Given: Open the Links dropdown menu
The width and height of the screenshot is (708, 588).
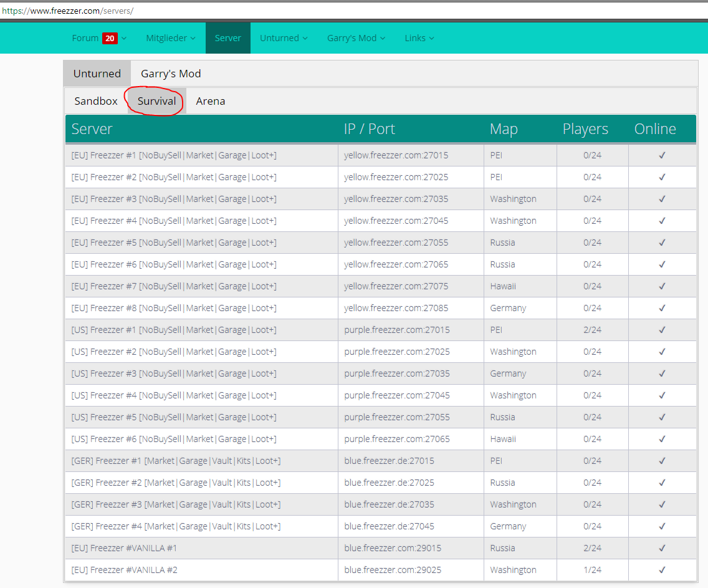Looking at the screenshot, I should 419,38.
